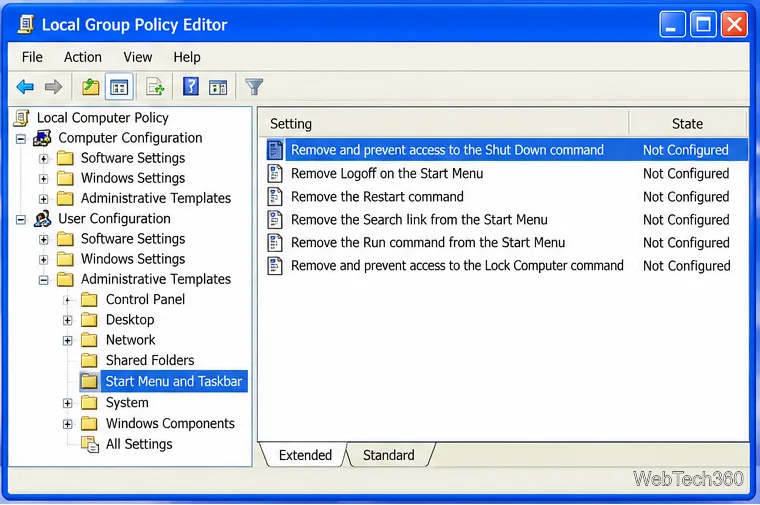
Task: Click the Filter funnel icon
Action: (x=254, y=87)
